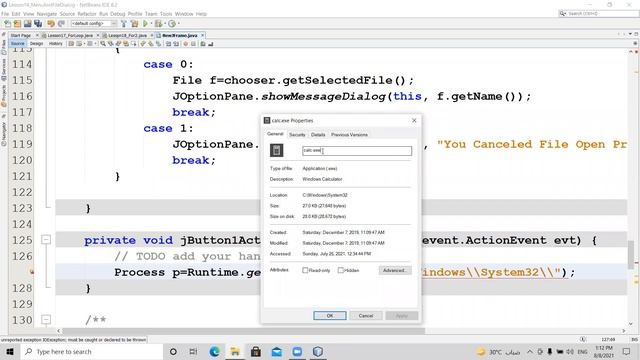Open the Navigate menu

(47, 14)
